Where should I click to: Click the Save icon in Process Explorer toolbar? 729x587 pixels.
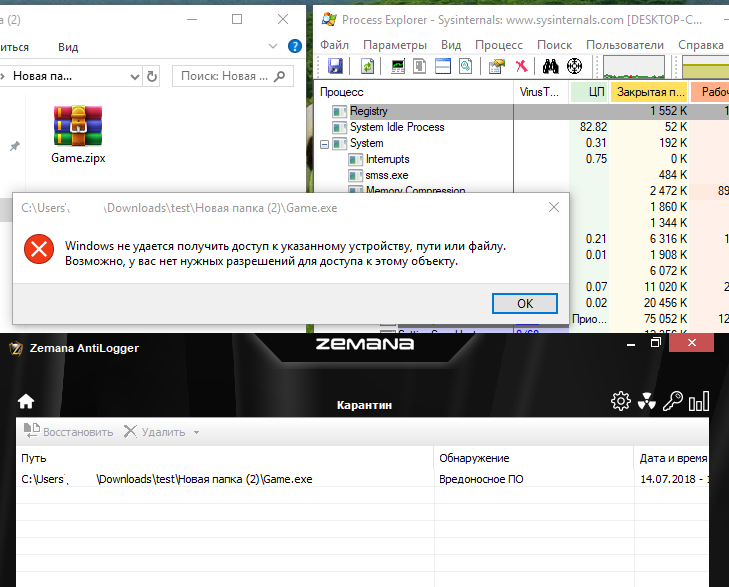pyautogui.click(x=335, y=66)
